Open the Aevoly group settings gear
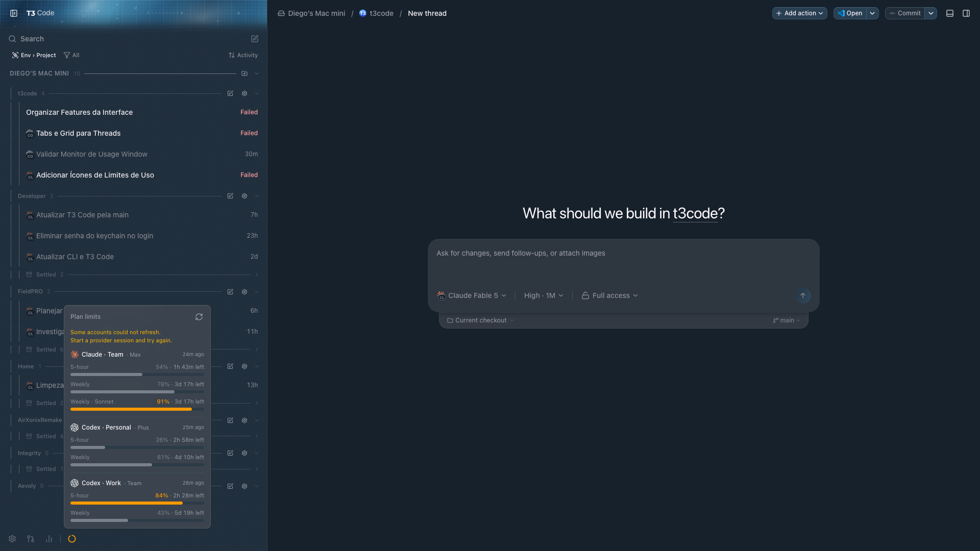Viewport: 980px width, 551px height. coord(244,486)
